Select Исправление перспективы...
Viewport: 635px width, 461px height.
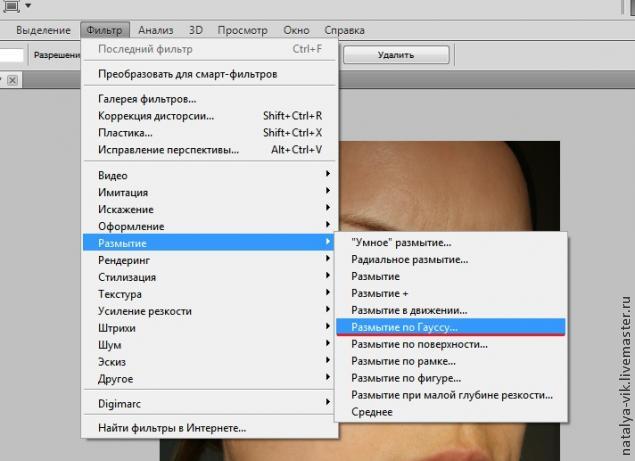coord(210,150)
